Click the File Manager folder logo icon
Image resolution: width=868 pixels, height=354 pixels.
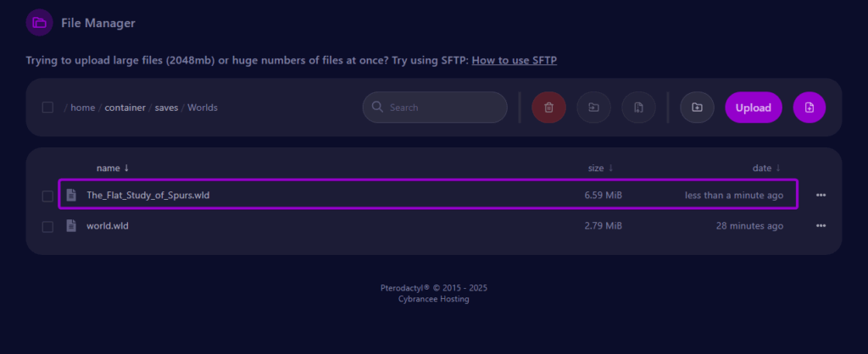(39, 23)
